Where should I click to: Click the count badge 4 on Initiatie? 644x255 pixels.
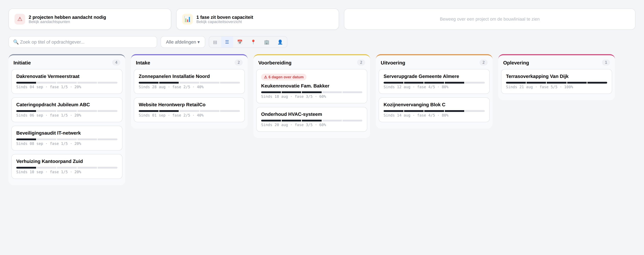(116, 62)
